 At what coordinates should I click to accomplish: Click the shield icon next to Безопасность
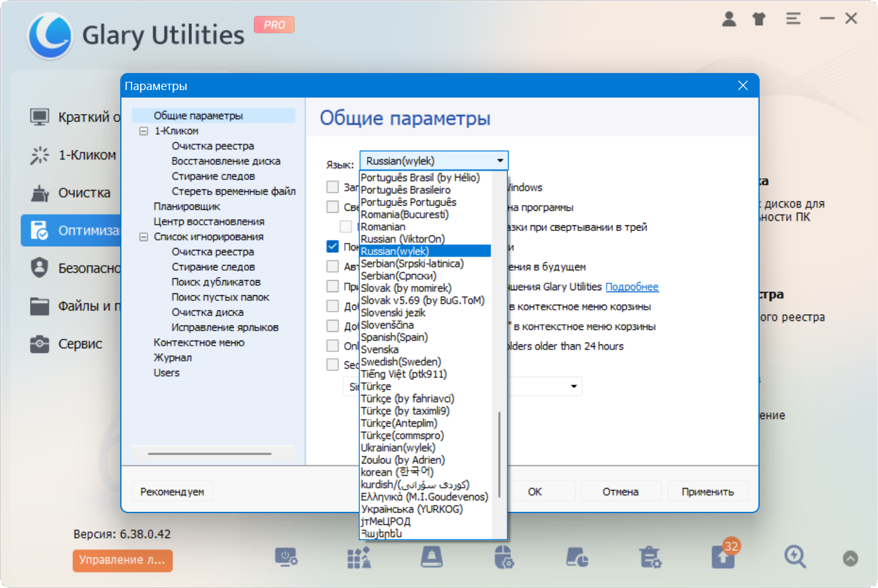tap(40, 268)
